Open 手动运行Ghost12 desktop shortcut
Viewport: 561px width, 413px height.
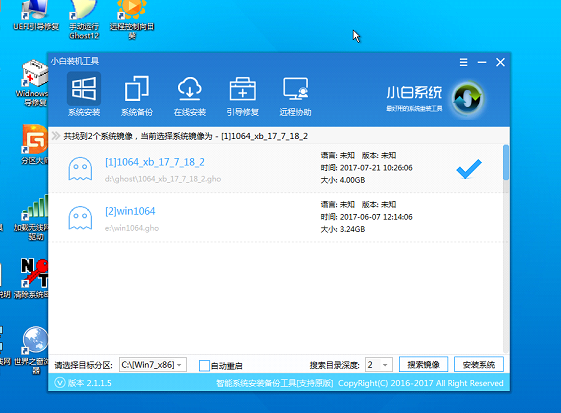[x=84, y=20]
